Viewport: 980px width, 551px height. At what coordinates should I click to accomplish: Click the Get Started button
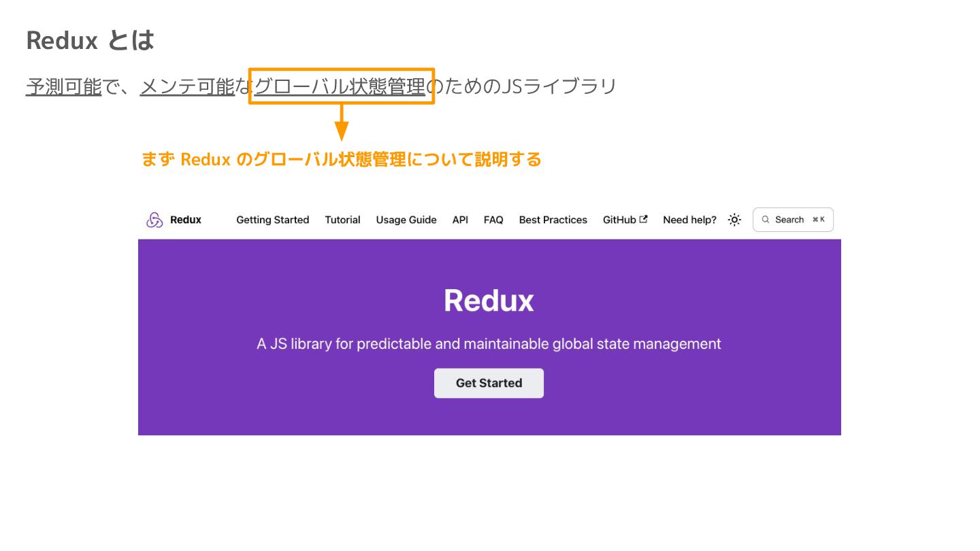489,383
